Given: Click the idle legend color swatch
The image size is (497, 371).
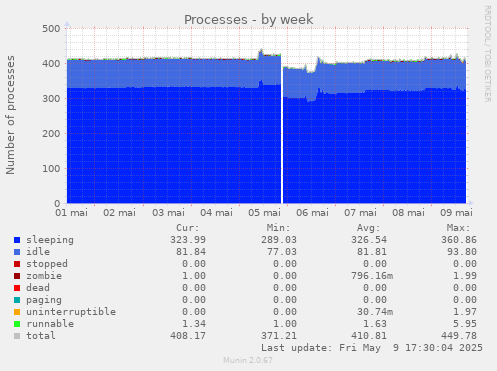Looking at the screenshot, I should point(17,252).
